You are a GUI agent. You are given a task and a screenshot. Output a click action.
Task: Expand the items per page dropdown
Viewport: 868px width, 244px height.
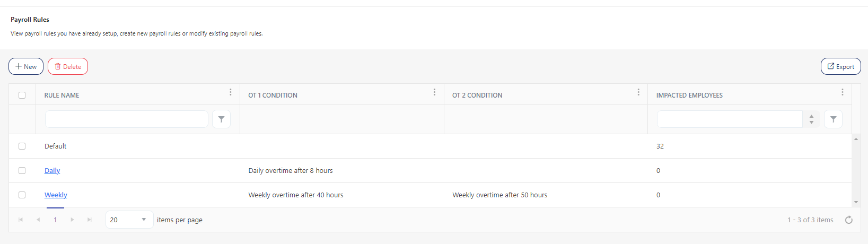pos(144,220)
